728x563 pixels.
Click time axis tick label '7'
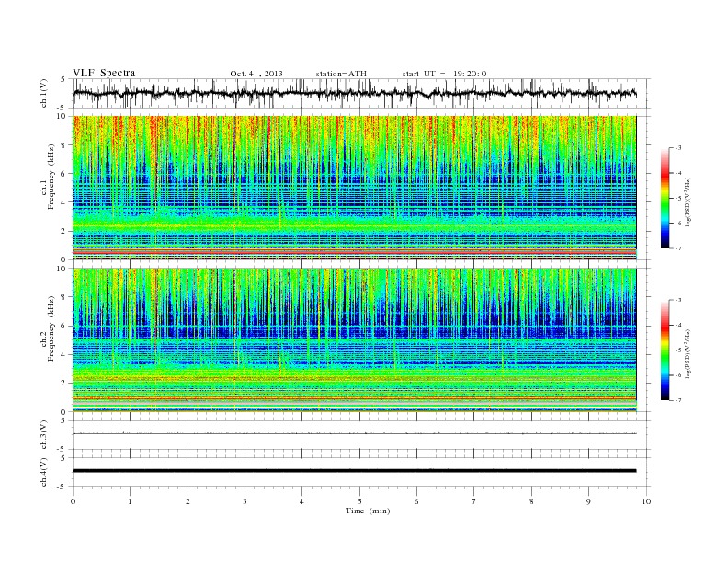[x=474, y=501]
